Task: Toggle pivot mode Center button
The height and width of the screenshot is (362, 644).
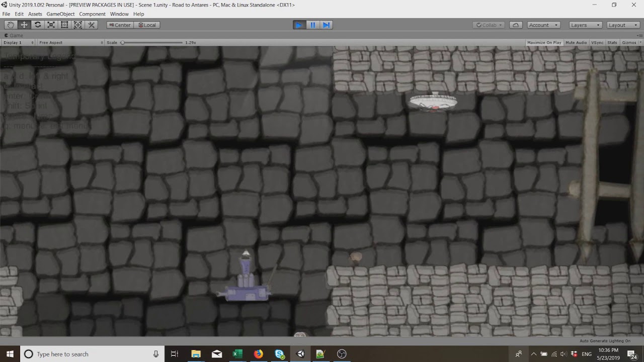Action: coord(120,25)
